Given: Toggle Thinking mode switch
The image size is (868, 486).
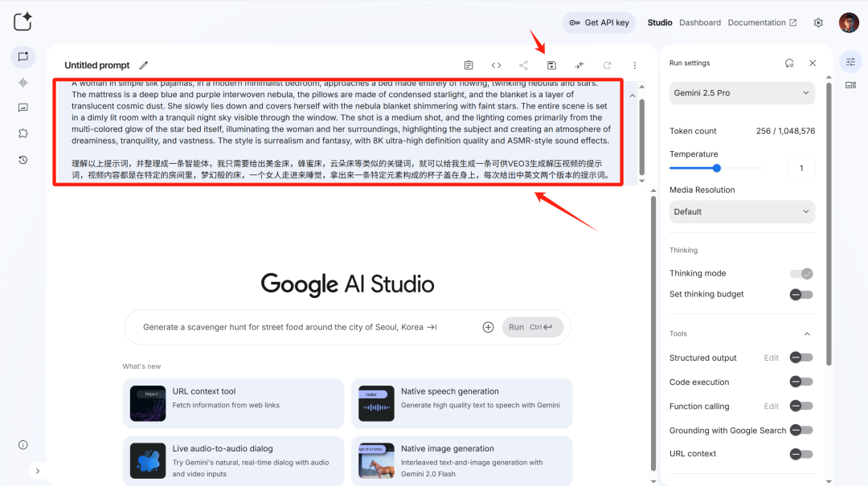Looking at the screenshot, I should (801, 273).
